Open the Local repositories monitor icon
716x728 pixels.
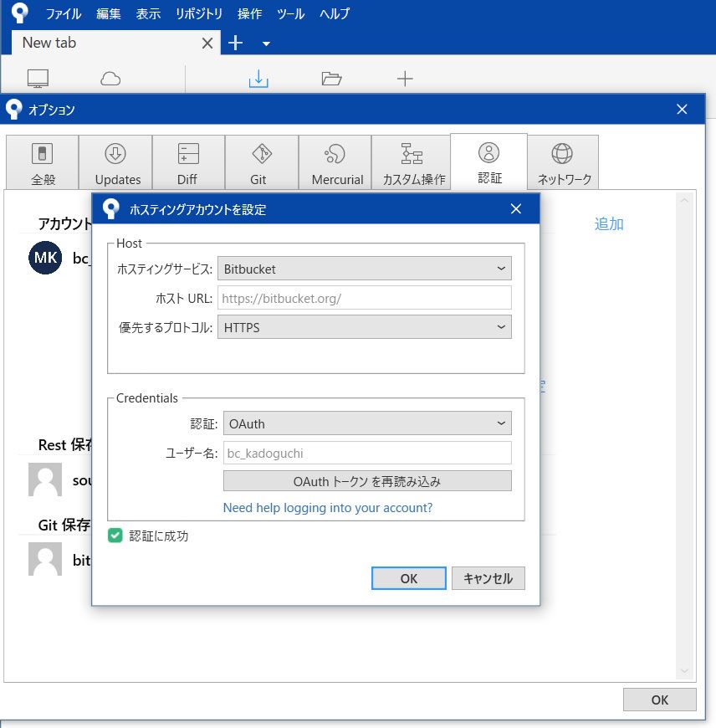pos(38,79)
